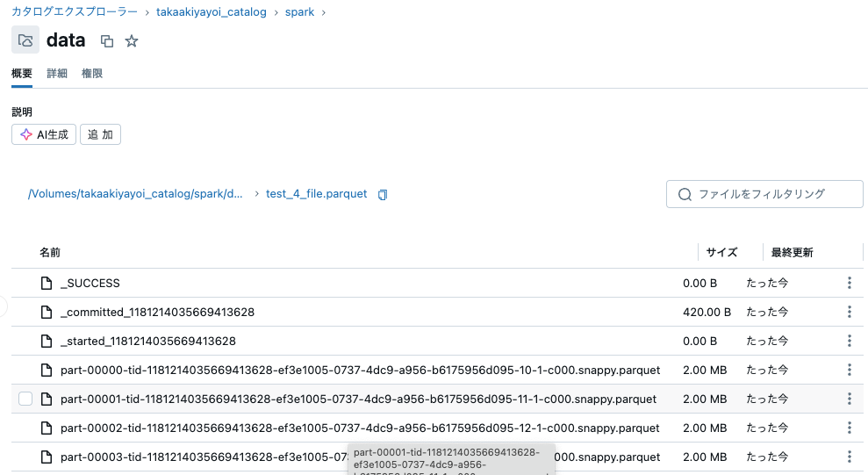
Task: Navigate to the /Volumes/takaakiyayoi_catalog path link
Action: tap(135, 194)
